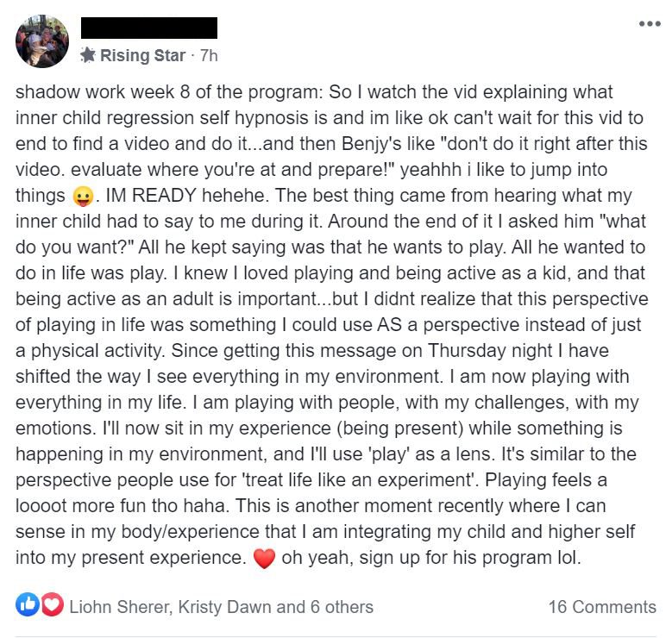Viewport: 672px width, 638px height.
Task: Expand the 16 Comments thread
Action: click(602, 607)
